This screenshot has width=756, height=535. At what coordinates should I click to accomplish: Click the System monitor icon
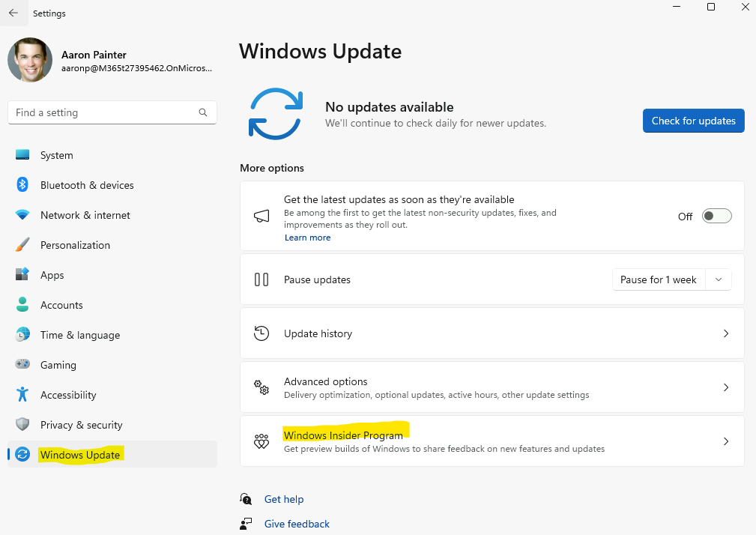(x=22, y=154)
